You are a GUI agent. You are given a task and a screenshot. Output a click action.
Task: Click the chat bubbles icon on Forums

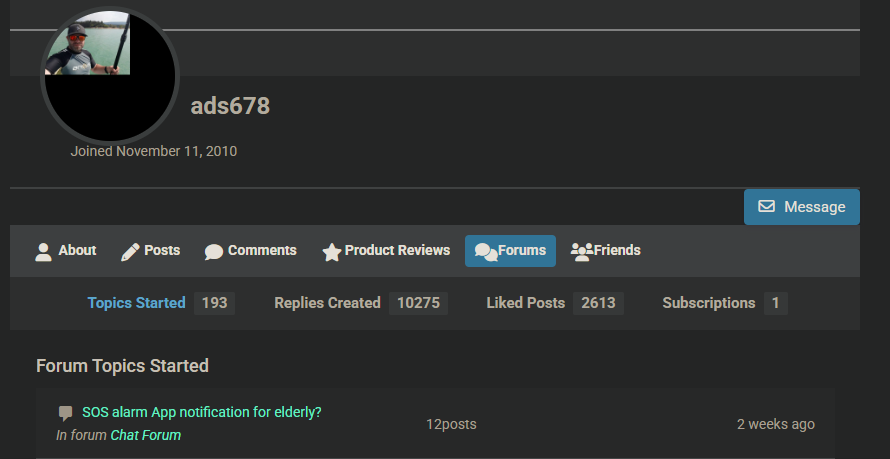[485, 251]
